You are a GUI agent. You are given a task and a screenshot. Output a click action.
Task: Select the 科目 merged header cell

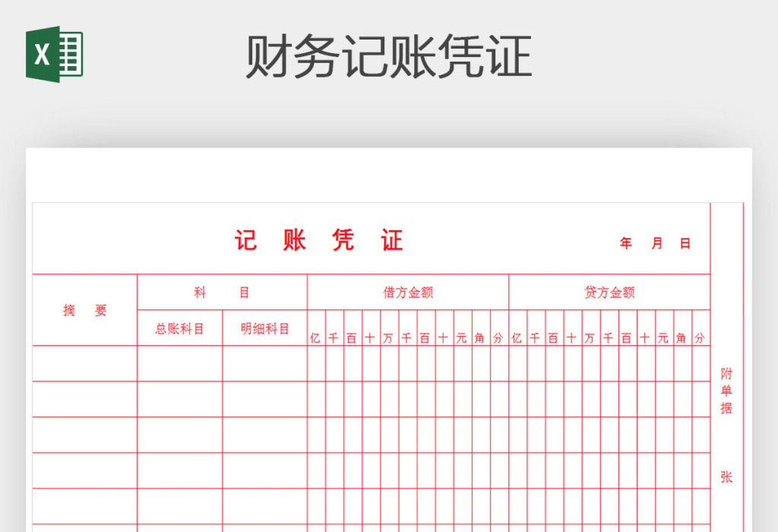[223, 293]
